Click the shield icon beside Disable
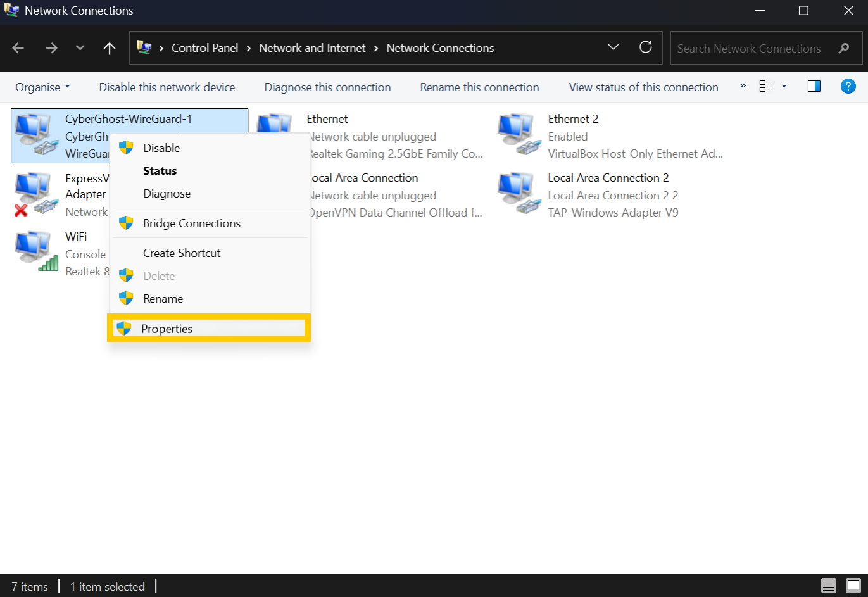The width and height of the screenshot is (868, 597). 126,148
